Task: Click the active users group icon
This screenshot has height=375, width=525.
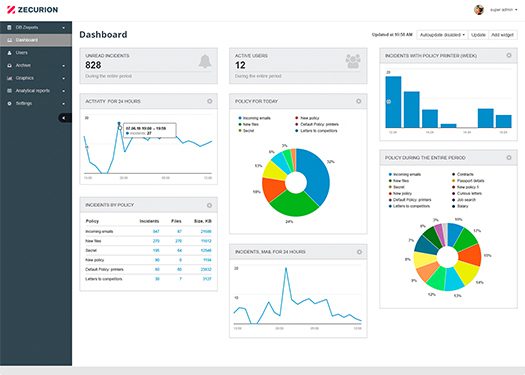Action: coord(353,61)
